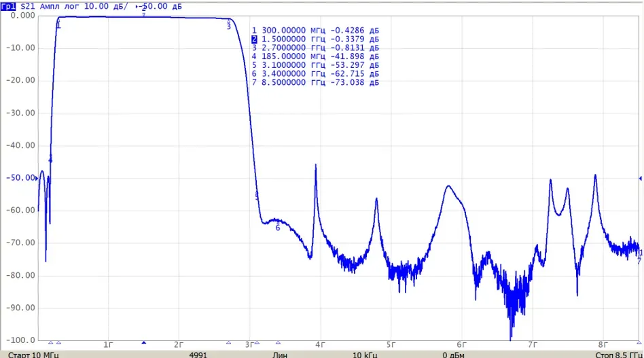Click the marker 6 triangle on frequency axis
This screenshot has height=358, width=644.
(x=278, y=342)
